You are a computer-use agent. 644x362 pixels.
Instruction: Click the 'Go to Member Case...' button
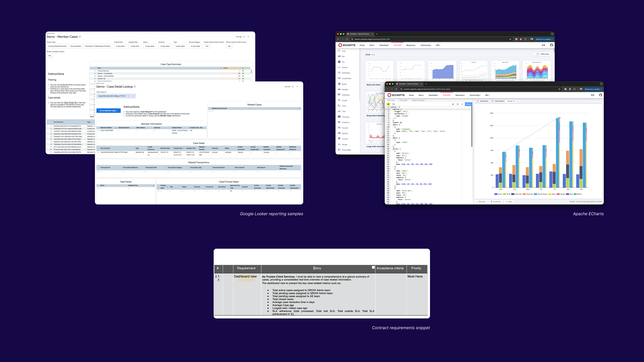(108, 111)
